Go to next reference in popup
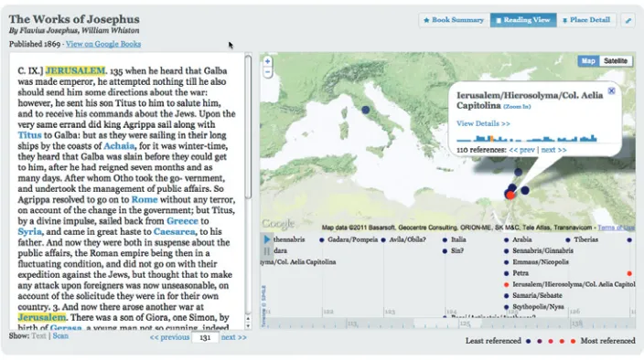Viewport: 644px width, 360px height. pos(553,150)
